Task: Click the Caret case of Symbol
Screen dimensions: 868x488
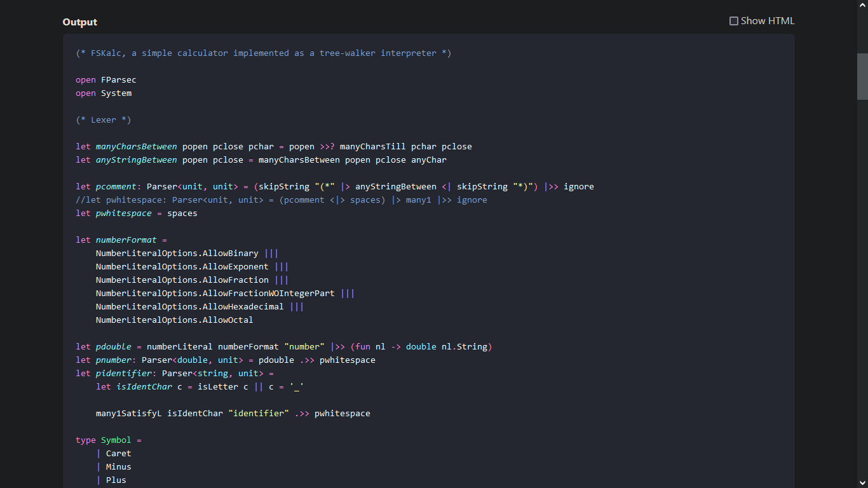Action: [x=118, y=453]
